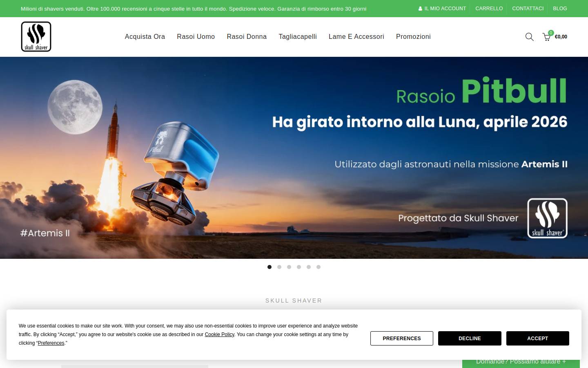Select the third carousel dot
Image resolution: width=588 pixels, height=368 pixels.
pos(289,267)
